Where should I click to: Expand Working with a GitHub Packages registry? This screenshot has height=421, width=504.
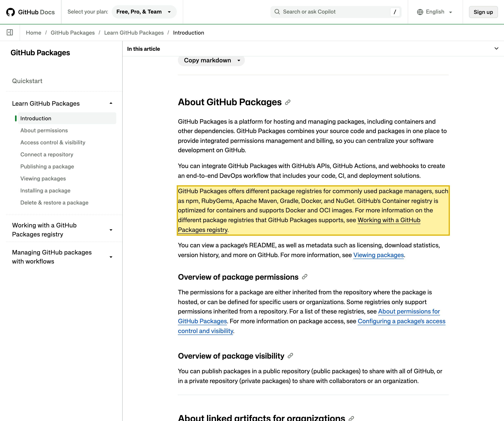(x=111, y=230)
